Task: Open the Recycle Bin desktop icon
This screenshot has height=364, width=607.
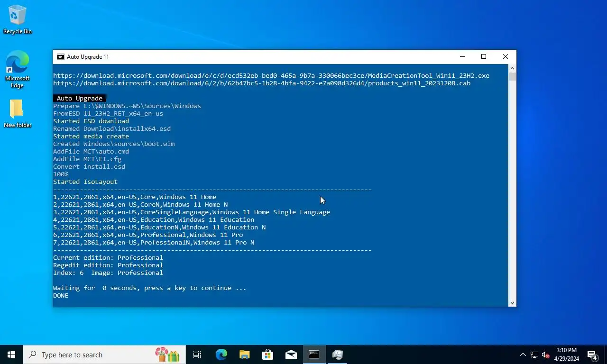Action: point(18,20)
